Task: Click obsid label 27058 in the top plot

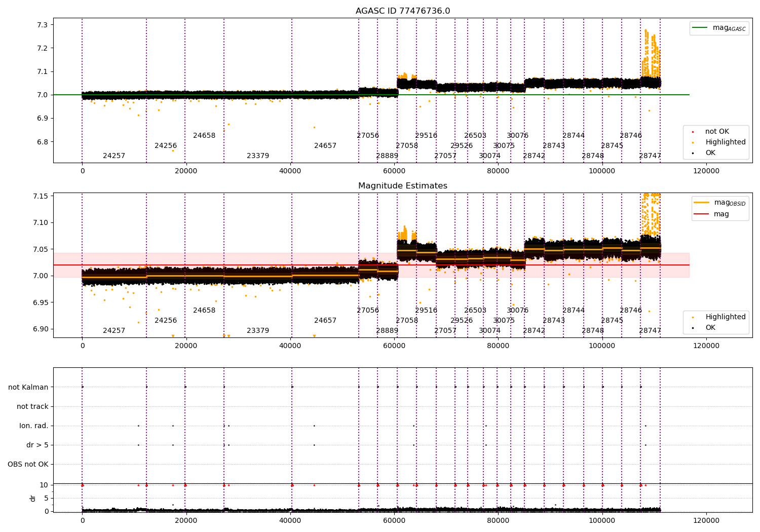Action: click(x=407, y=146)
